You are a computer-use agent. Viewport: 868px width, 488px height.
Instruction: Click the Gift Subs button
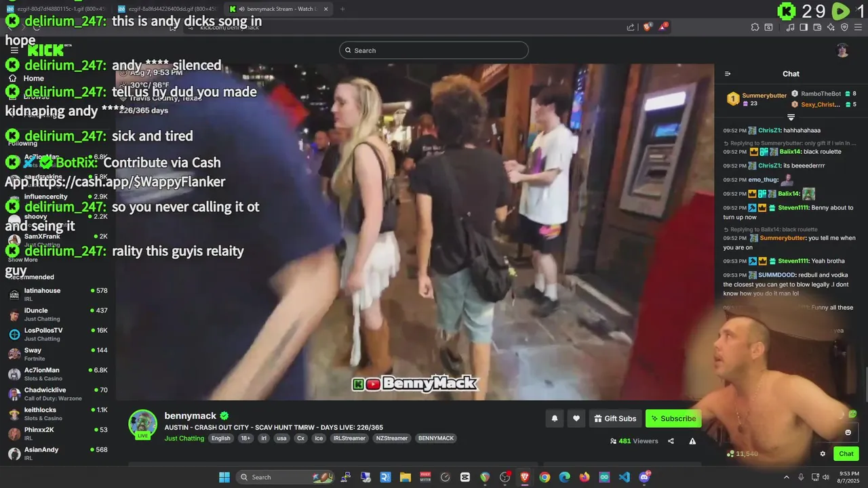point(615,419)
